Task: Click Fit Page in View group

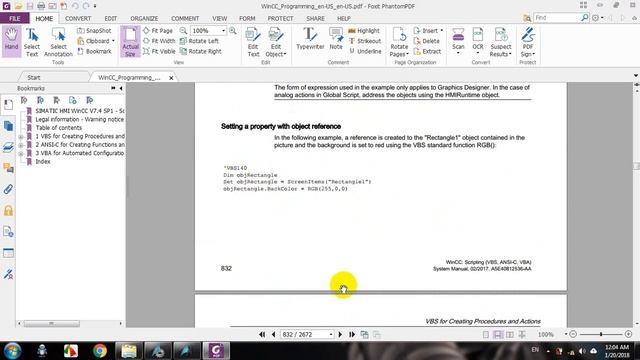Action: click(x=158, y=31)
